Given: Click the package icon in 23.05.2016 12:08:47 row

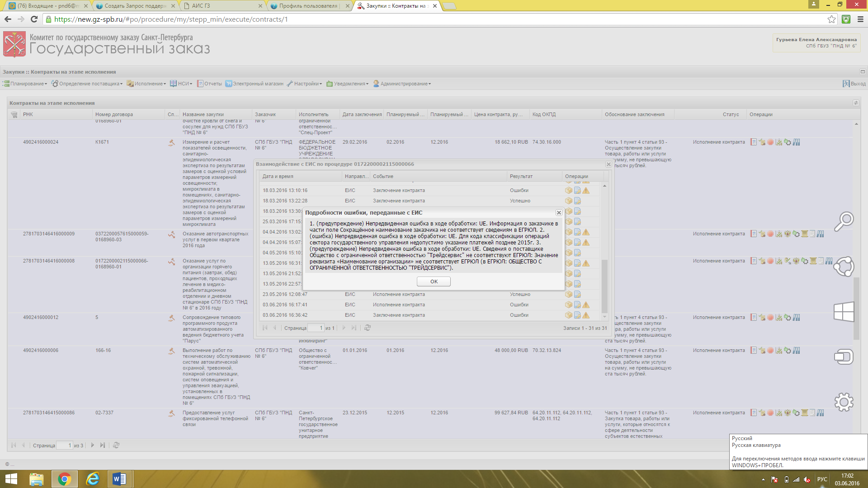Looking at the screenshot, I should [568, 295].
